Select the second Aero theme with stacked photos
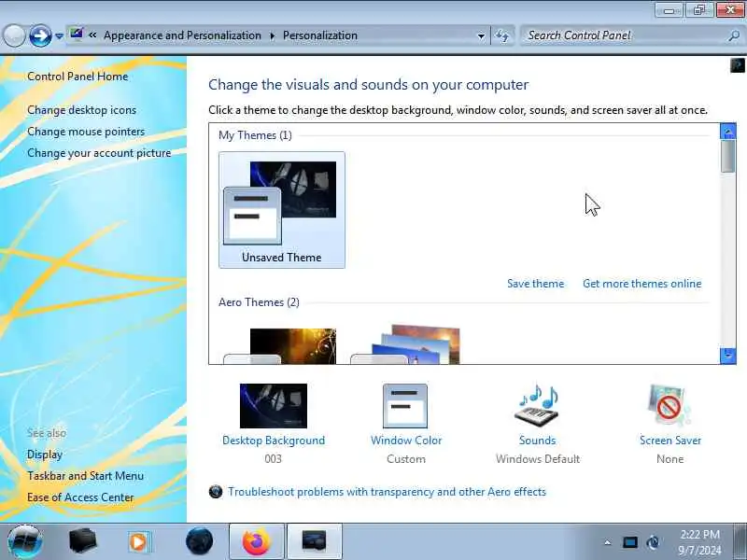This screenshot has width=747, height=560. 405,344
